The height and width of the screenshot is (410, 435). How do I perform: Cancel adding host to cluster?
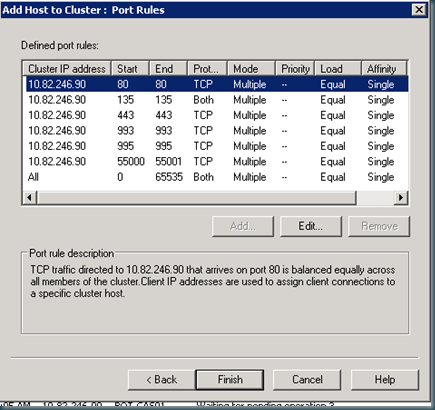307,379
